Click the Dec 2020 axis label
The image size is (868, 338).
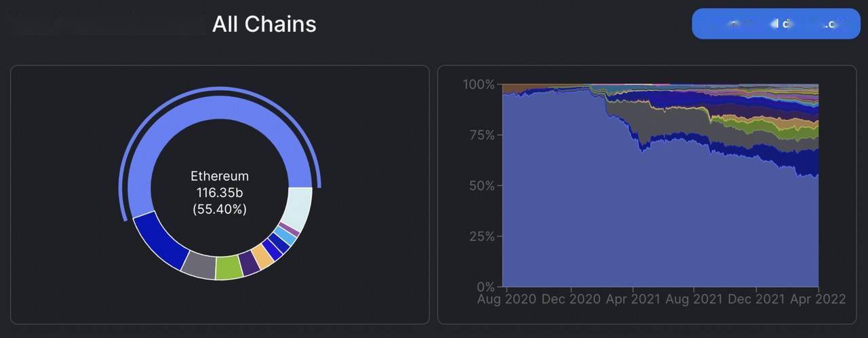click(571, 299)
